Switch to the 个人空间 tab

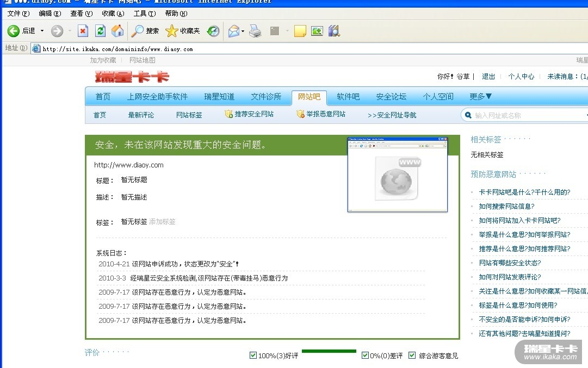[438, 97]
